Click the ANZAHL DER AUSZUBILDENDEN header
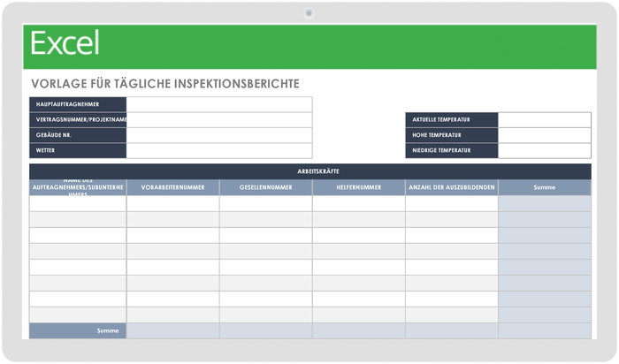The image size is (619, 364). coord(452,187)
